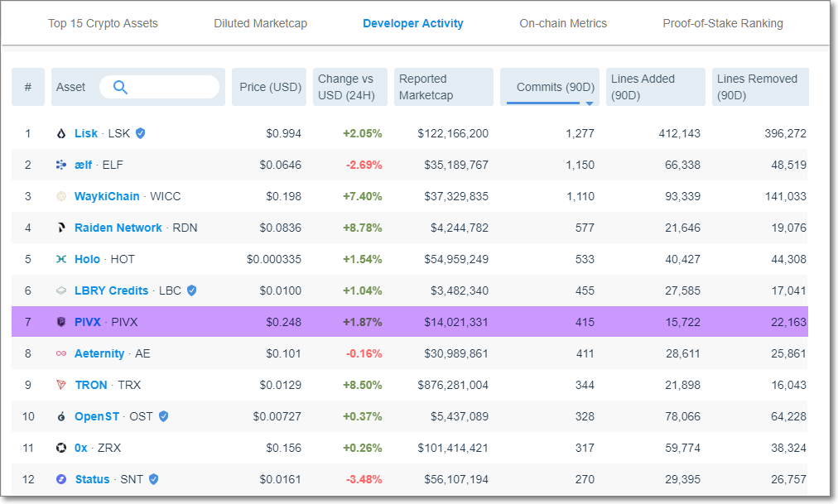Open the Holo asset link
The height and width of the screenshot is (504, 838).
click(87, 260)
